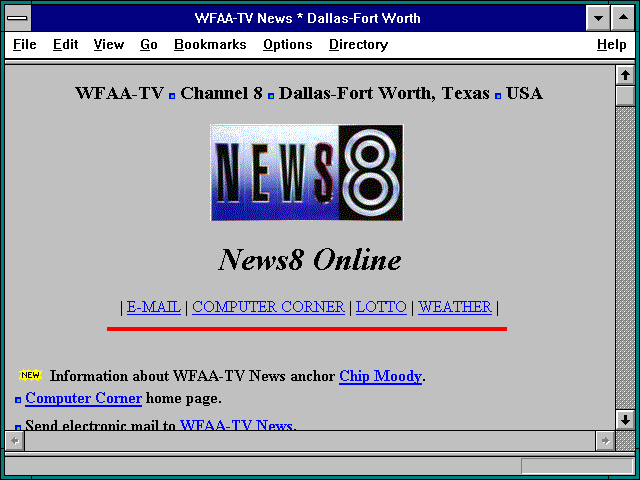640x480 pixels.
Task: Maximize the window with up-arrow button
Action: [623, 18]
